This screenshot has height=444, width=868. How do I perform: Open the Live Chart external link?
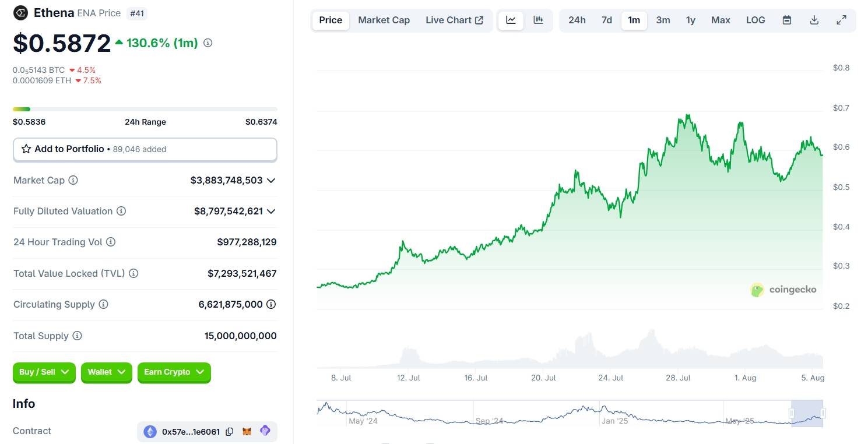coord(455,20)
